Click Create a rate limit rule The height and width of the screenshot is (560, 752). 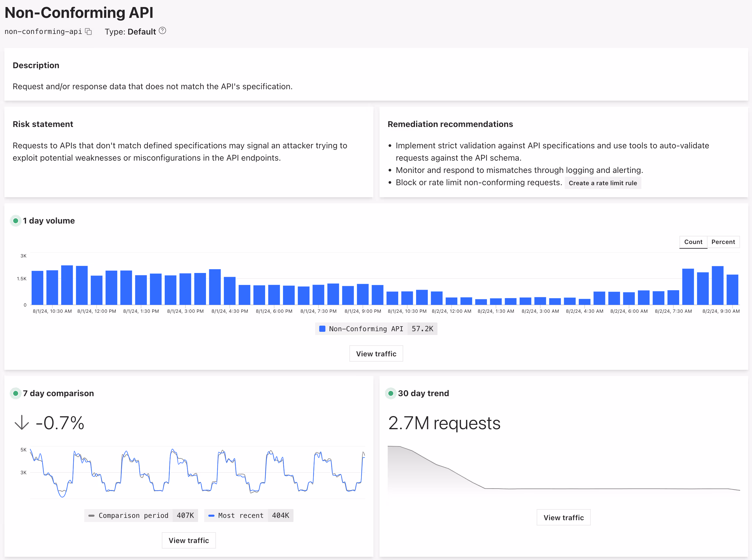(602, 183)
